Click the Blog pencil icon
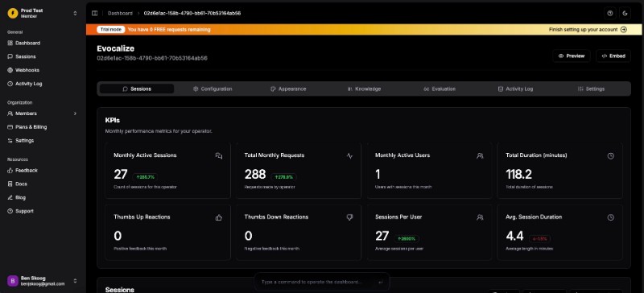 [10, 198]
